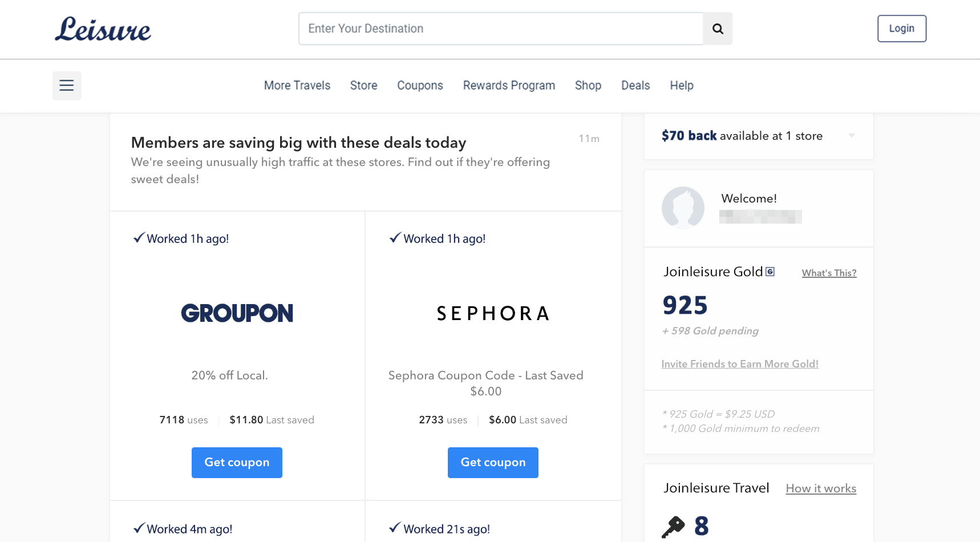Get coupon for Sephora deal
Viewport: 980px width, 542px height.
pyautogui.click(x=493, y=463)
